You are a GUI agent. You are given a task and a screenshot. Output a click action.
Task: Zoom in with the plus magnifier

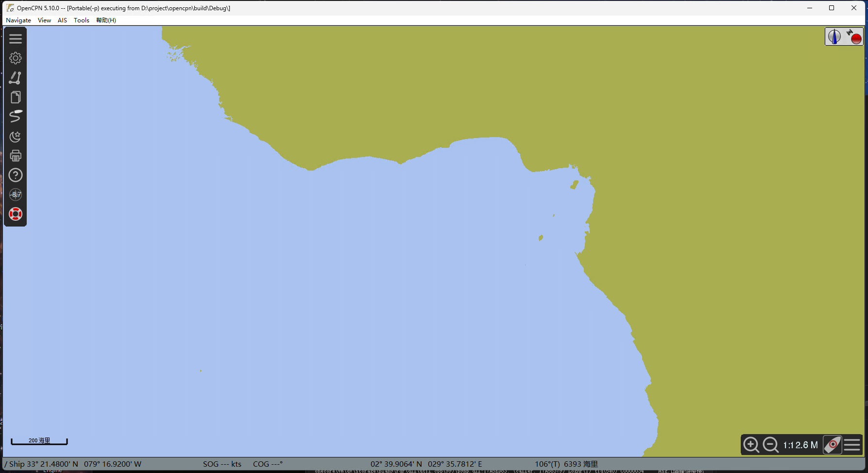point(751,445)
